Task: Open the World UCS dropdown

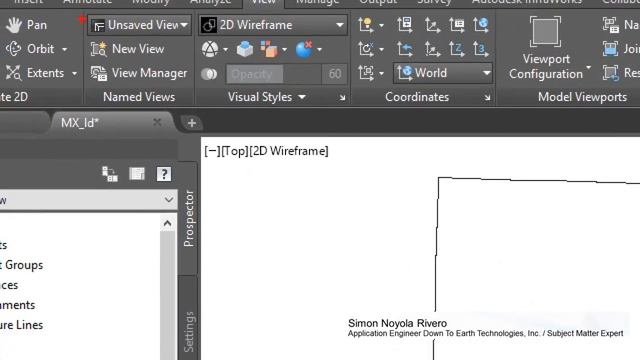Action: click(x=443, y=73)
